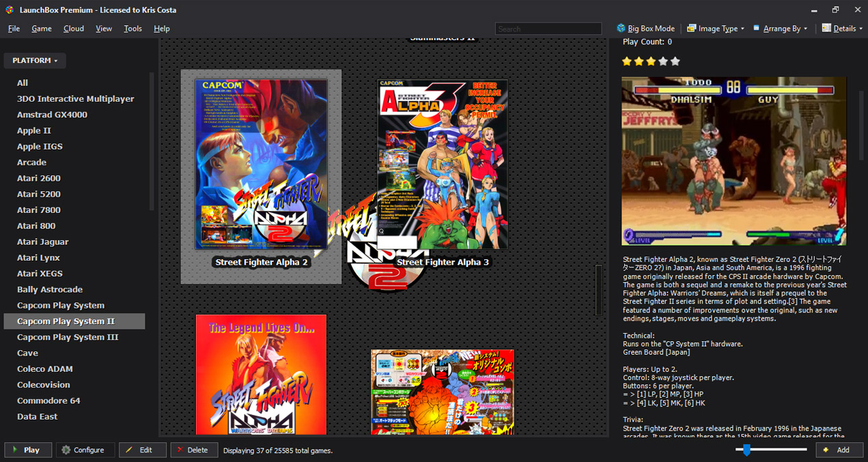Select the Cave platform
868x462 pixels.
(x=27, y=353)
